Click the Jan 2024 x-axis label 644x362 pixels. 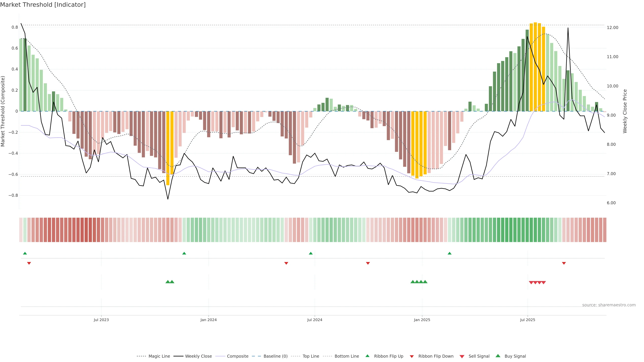click(x=208, y=320)
